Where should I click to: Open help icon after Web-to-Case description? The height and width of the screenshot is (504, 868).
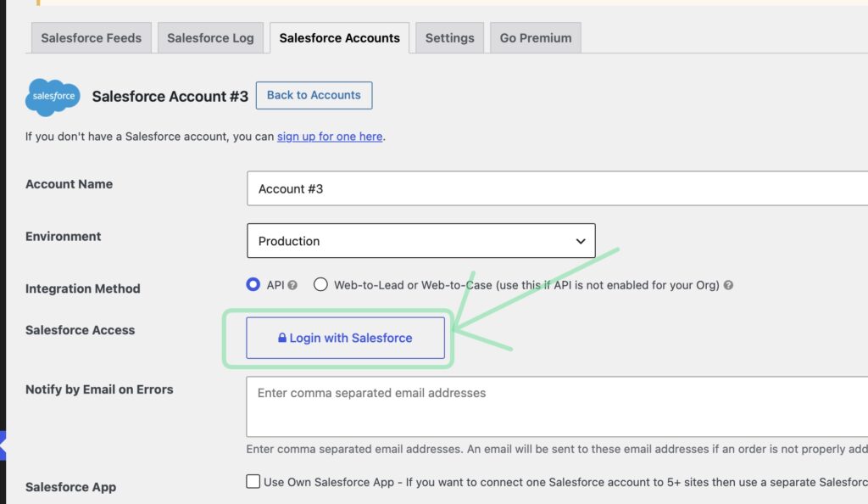728,285
